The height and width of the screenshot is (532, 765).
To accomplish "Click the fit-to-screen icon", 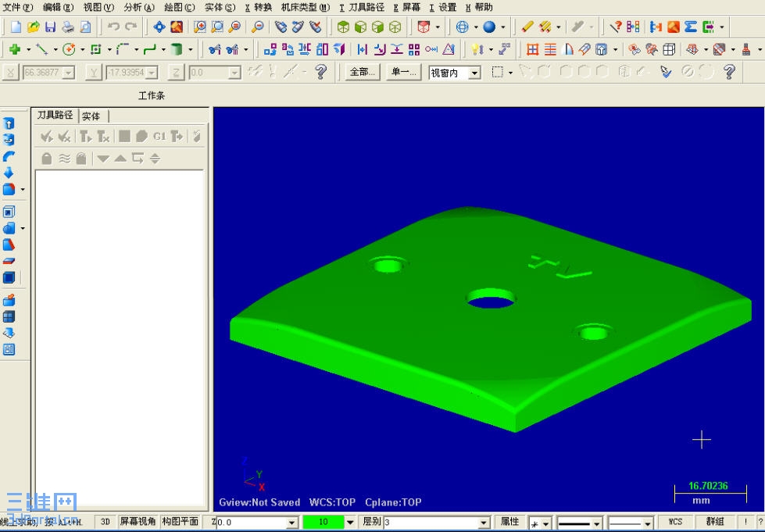I will (x=159, y=27).
